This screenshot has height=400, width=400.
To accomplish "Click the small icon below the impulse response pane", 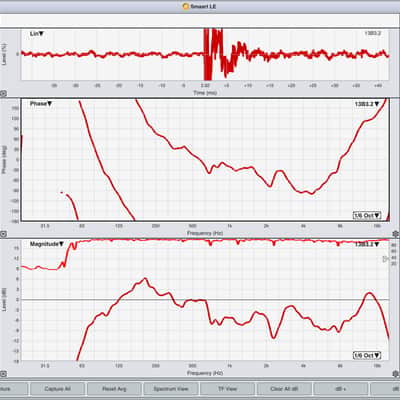I will pos(3,94).
